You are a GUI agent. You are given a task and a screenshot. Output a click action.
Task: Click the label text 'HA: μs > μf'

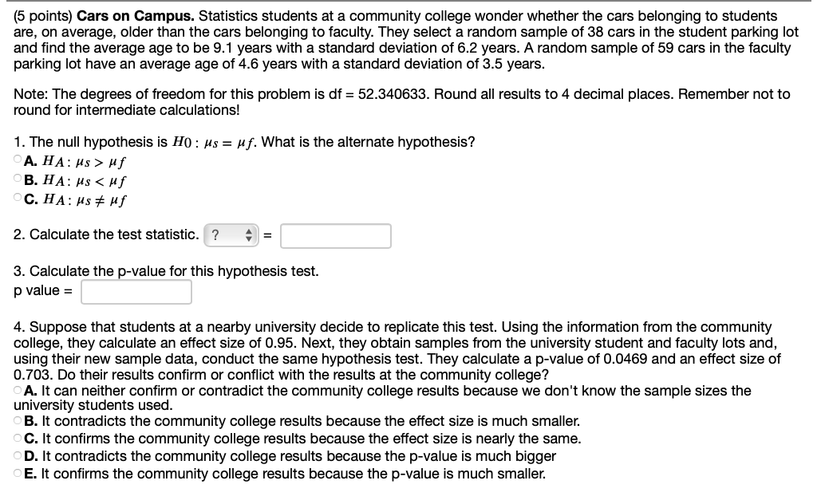tap(84, 162)
